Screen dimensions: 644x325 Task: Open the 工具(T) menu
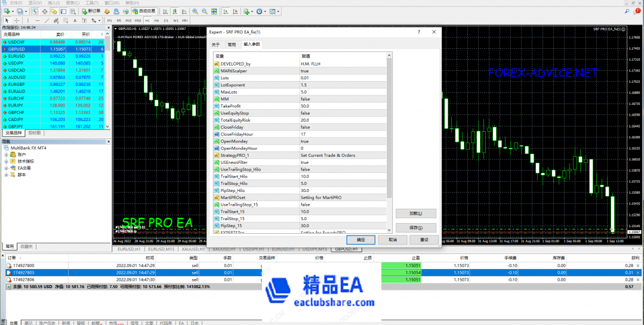(92, 3)
